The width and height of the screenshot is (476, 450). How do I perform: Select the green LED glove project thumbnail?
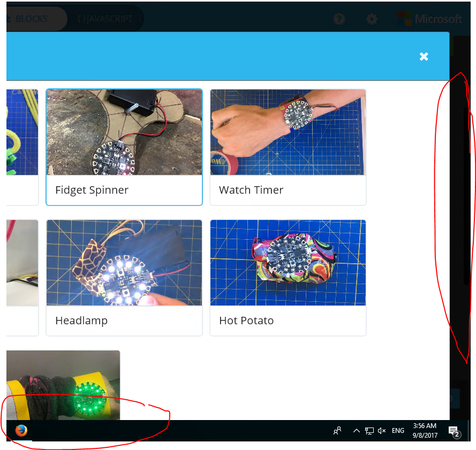click(x=63, y=385)
